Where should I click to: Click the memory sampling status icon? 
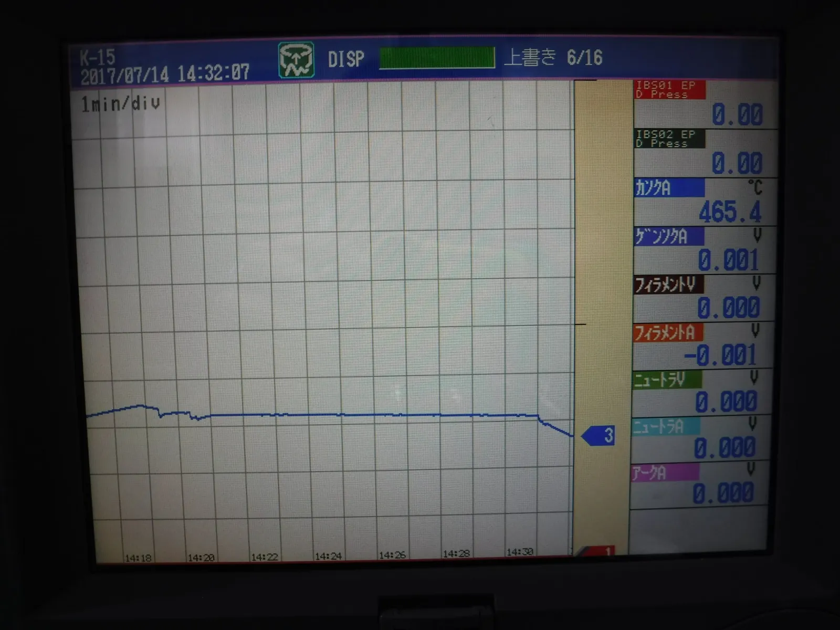[x=296, y=60]
